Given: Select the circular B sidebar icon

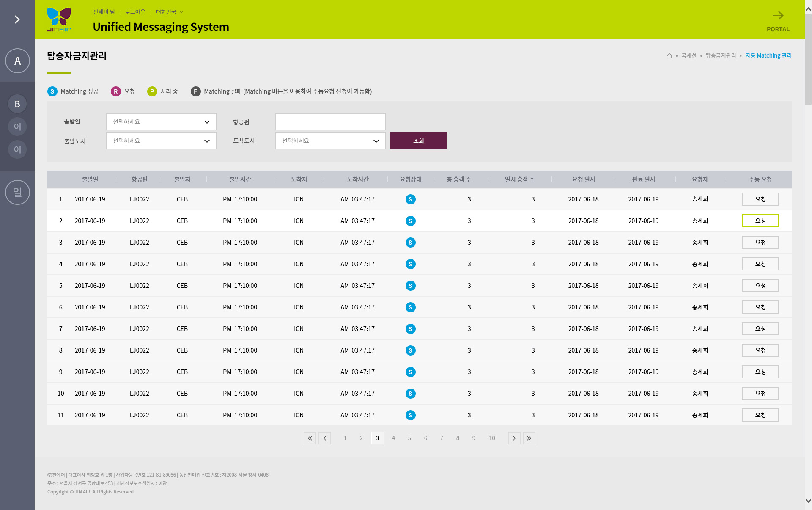Looking at the screenshot, I should [17, 104].
